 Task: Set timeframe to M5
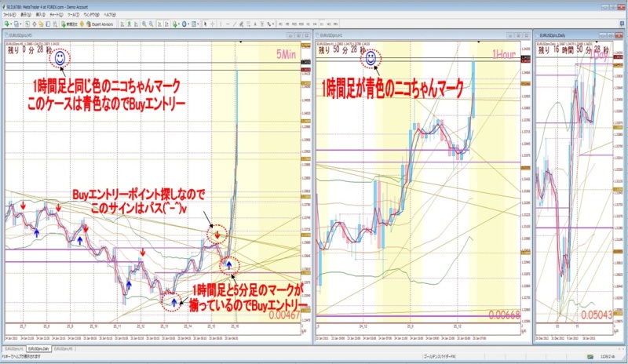[x=287, y=24]
